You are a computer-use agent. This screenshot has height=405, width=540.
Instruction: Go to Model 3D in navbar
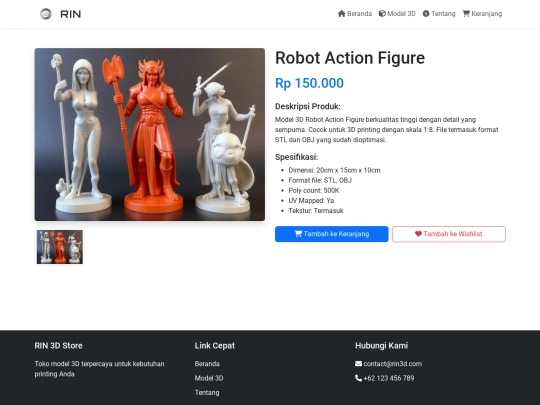397,14
